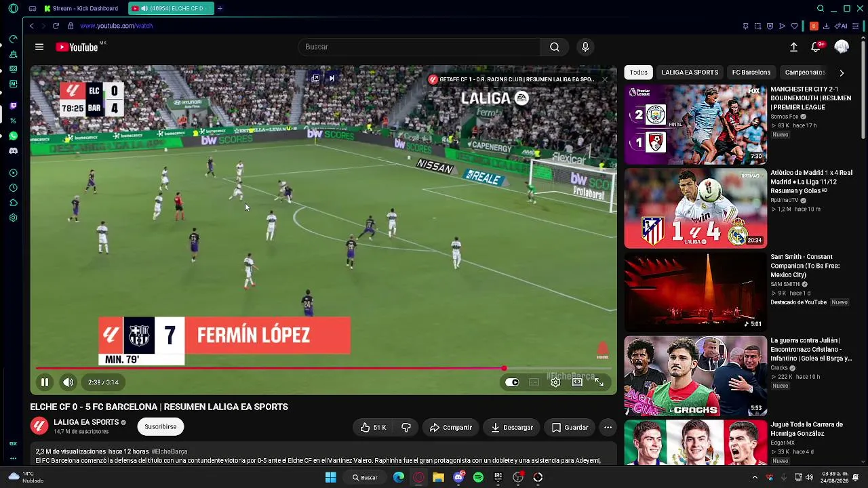Click the search magnifier button on YouTube
The width and height of the screenshot is (868, 488).
click(555, 47)
